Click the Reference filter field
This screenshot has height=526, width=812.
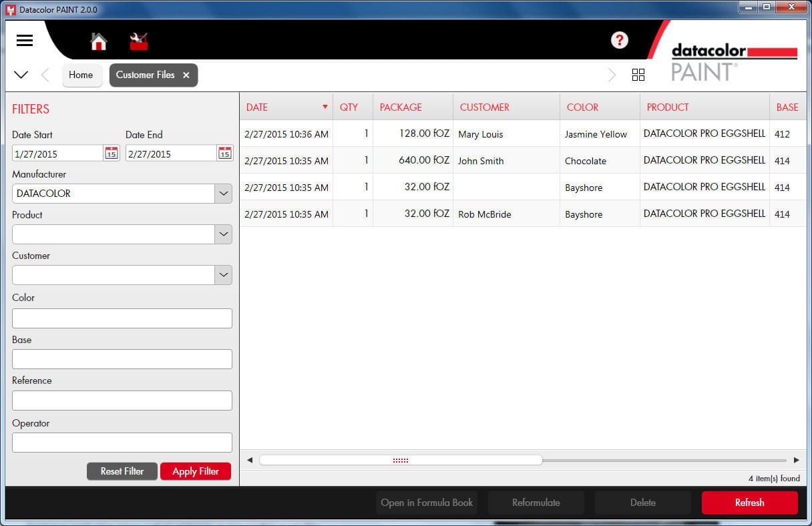[122, 401]
